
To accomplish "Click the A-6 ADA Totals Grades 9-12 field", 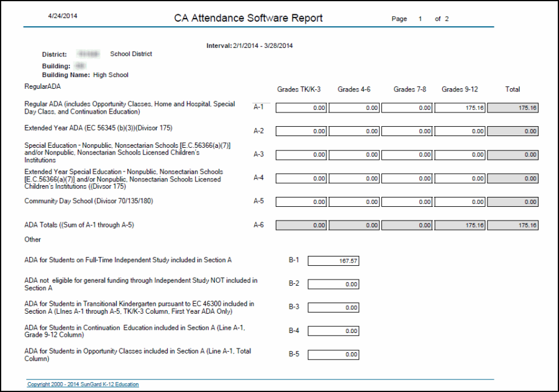I will pyautogui.click(x=460, y=226).
